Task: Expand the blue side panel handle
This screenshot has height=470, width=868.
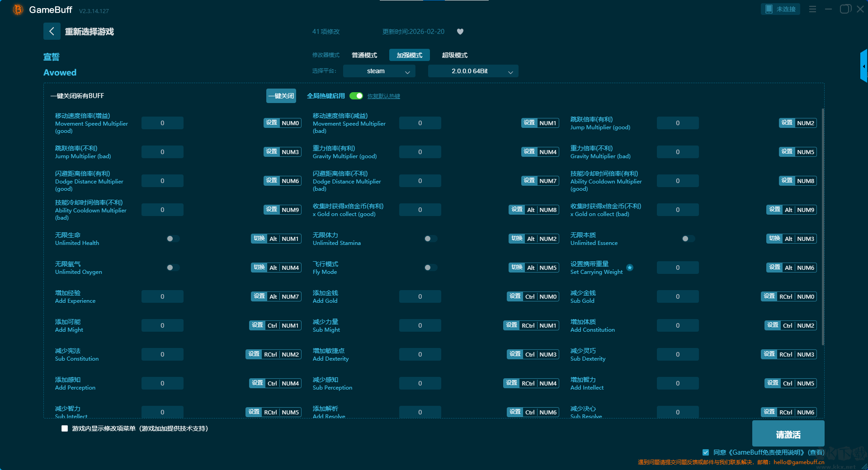Action: click(863, 66)
